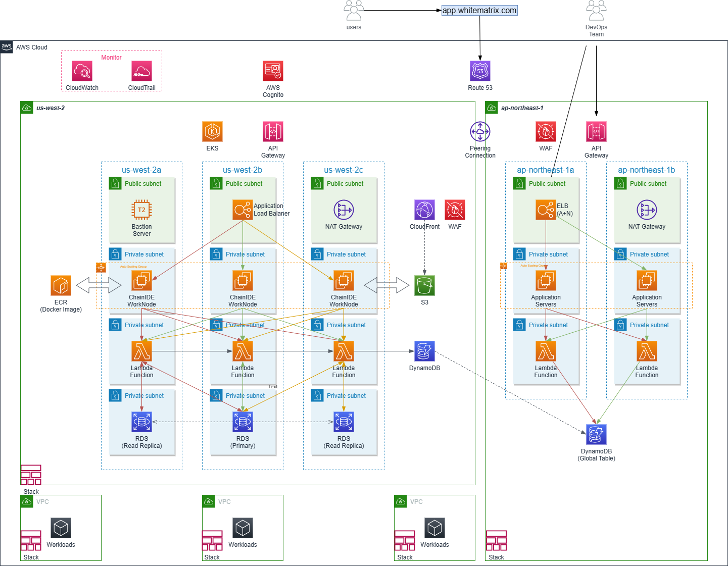The image size is (728, 566).
Task: Click the green region icon beside ap-northeast-1
Action: [x=492, y=108]
